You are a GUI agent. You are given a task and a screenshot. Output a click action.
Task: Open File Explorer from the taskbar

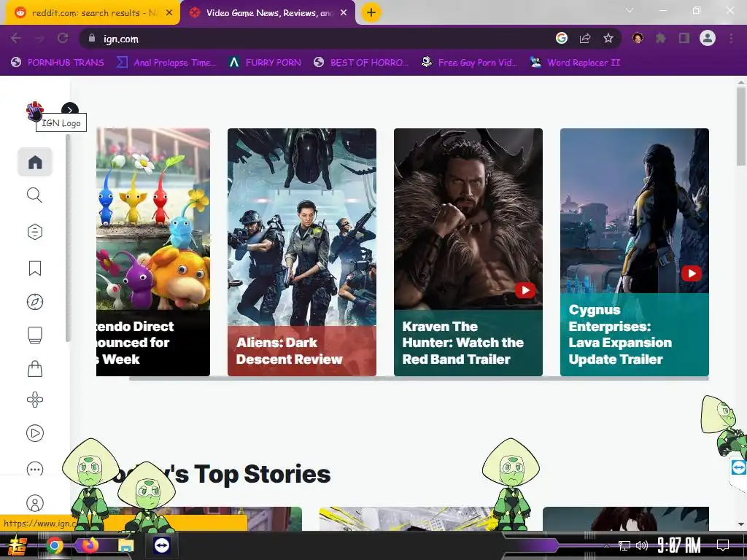pos(125,545)
